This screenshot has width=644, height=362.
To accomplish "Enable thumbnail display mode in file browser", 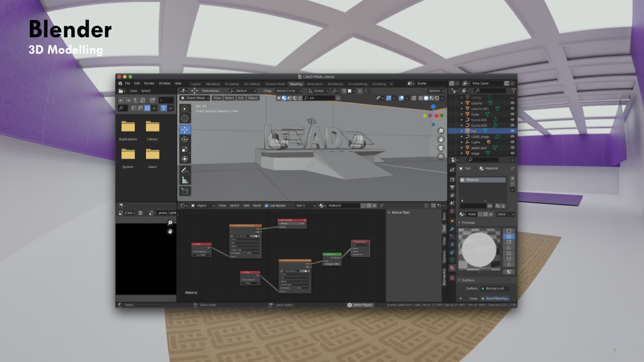I will 147,108.
